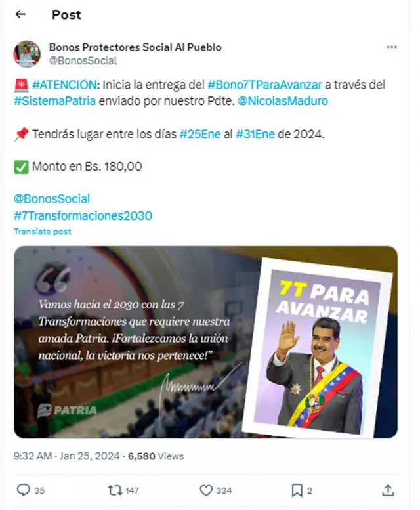The image size is (420, 510).
Task: Open the #31Ene hashtag
Action: click(x=255, y=134)
